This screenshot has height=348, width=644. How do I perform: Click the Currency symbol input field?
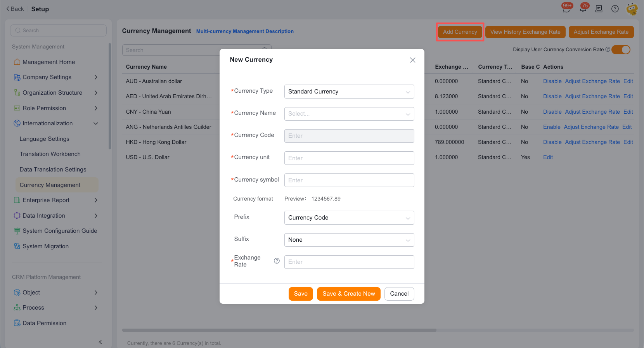coord(349,180)
